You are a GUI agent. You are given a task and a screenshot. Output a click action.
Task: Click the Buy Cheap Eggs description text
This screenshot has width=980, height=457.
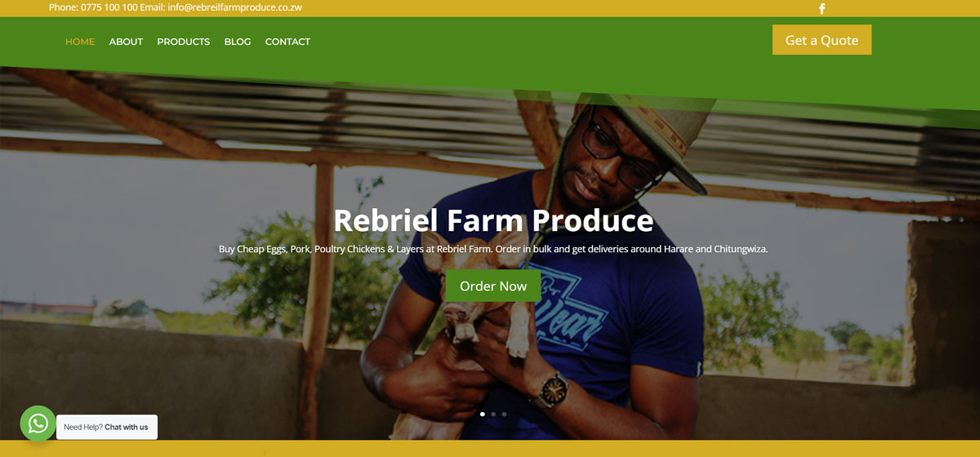pyautogui.click(x=493, y=249)
